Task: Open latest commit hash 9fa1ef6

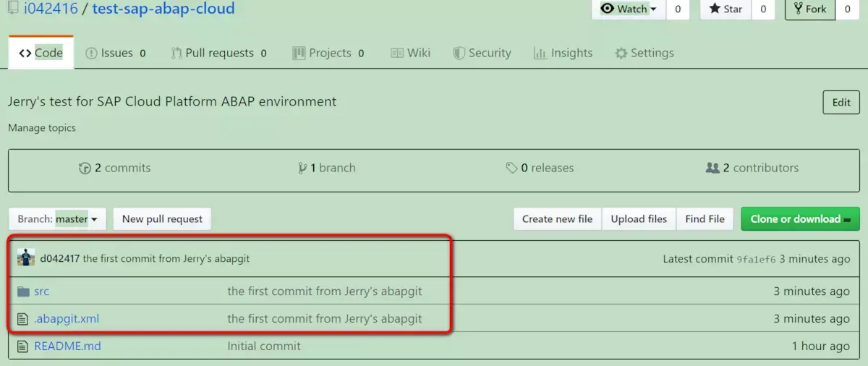Action: click(756, 259)
